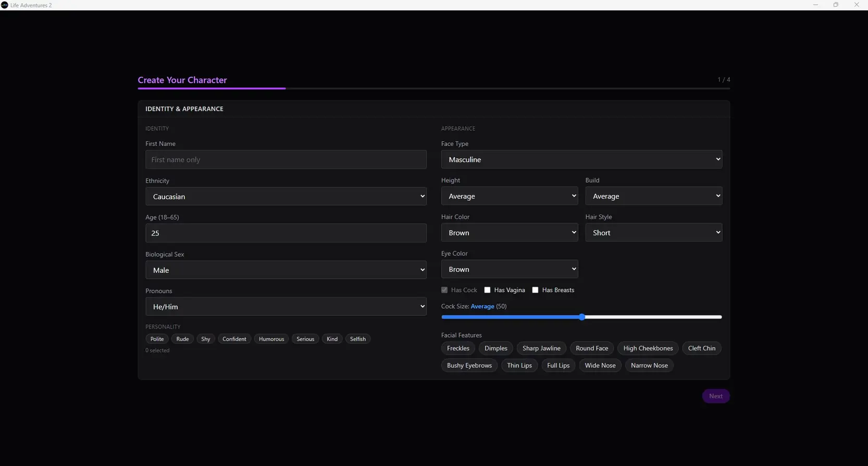Click the Age input field

point(286,233)
